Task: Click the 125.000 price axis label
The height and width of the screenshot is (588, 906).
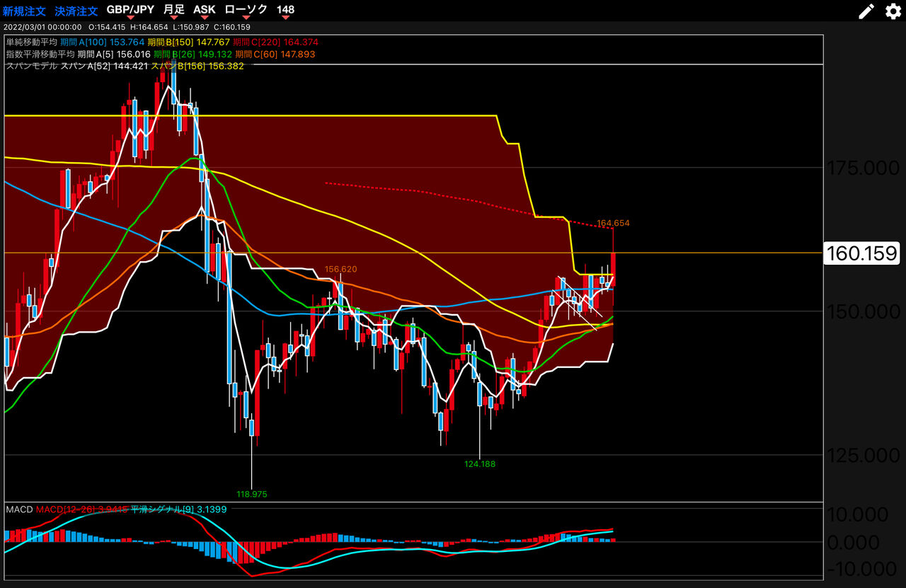Action: coord(862,455)
